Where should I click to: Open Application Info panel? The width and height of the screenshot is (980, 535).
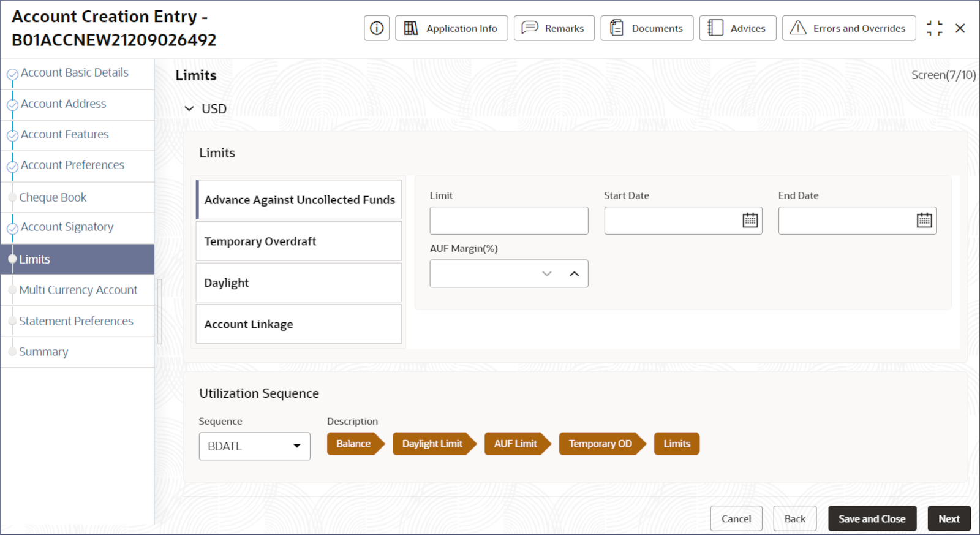coord(451,28)
